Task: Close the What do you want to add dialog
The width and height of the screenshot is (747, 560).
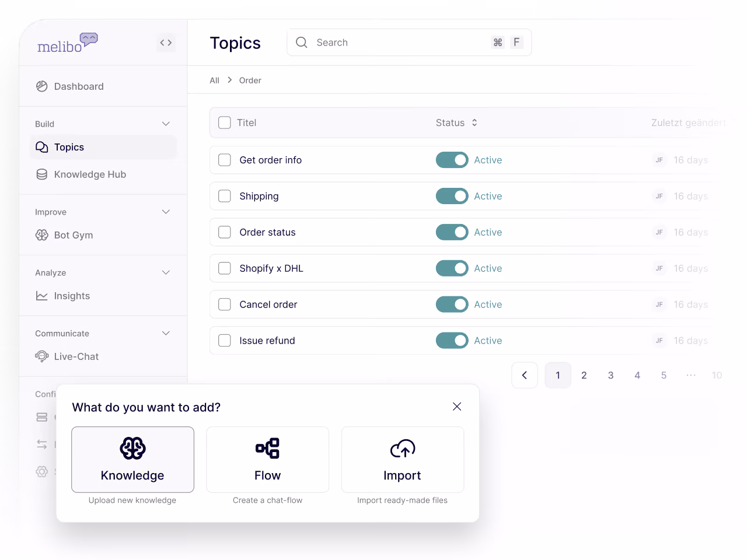Action: click(x=457, y=407)
